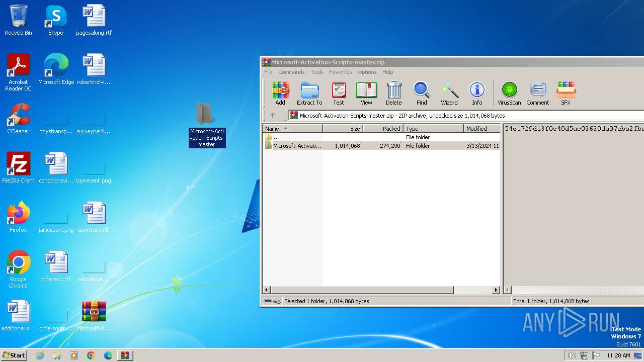Image resolution: width=644 pixels, height=362 pixels.
Task: Open Internet Explorer from taskbar
Action: 40,355
